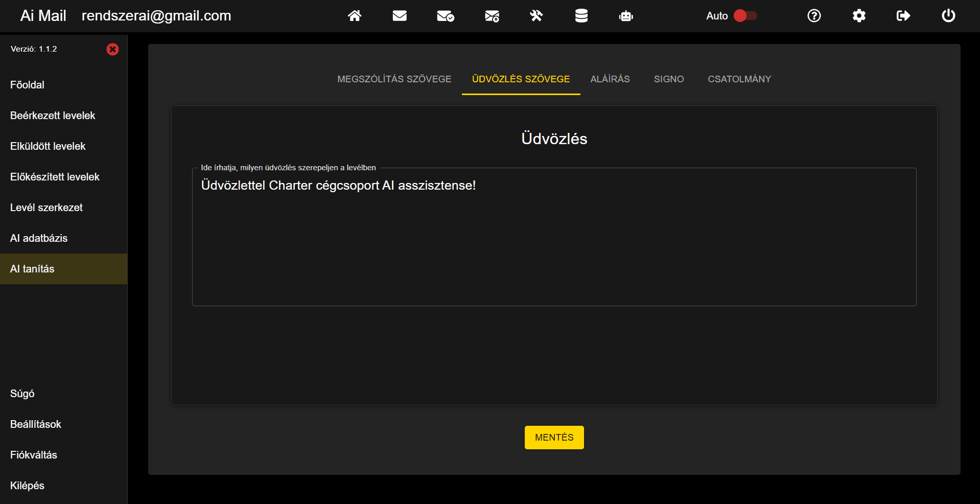980x504 pixels.
Task: Open the AI database icon
Action: 581,16
